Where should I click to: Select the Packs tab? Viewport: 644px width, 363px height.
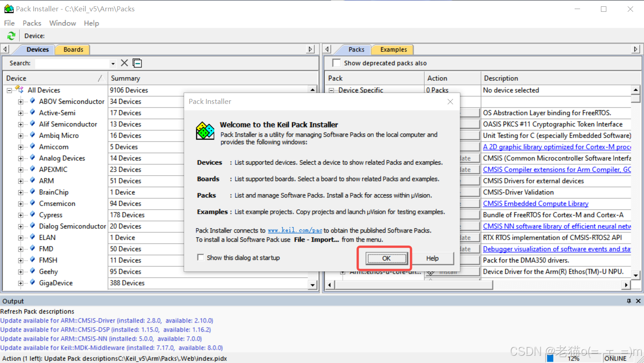356,49
